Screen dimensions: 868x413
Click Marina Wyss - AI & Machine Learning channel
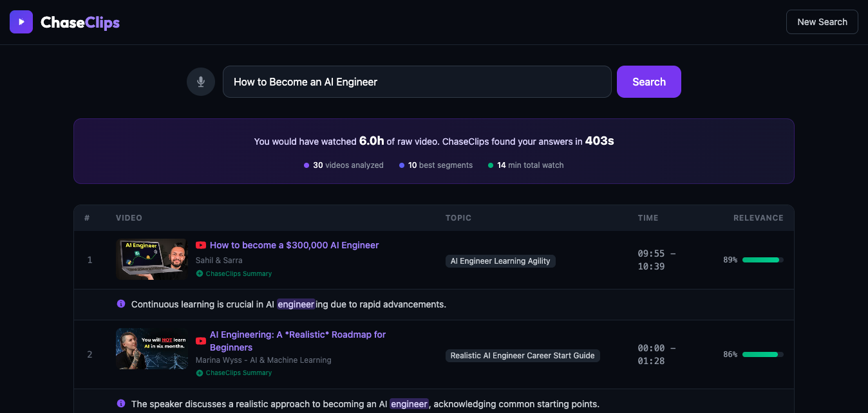(x=263, y=360)
